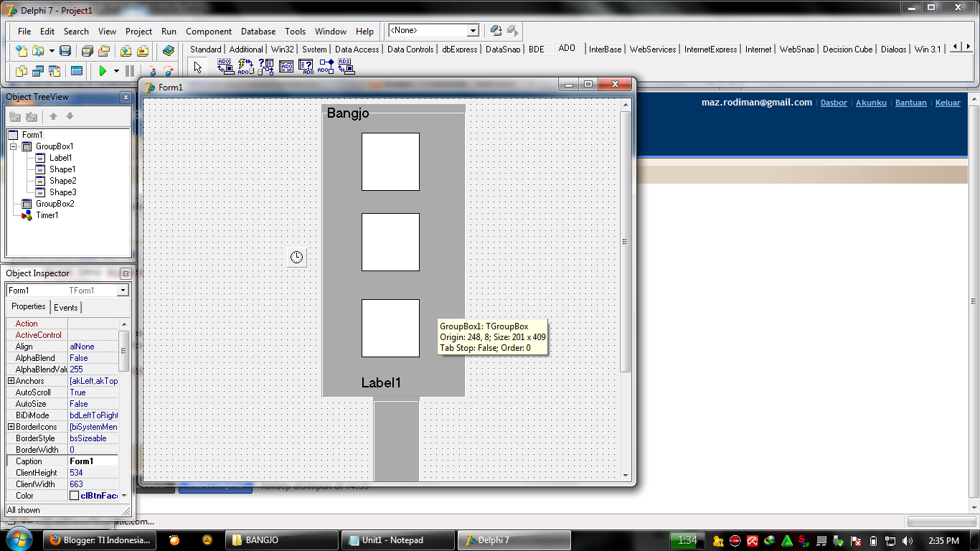This screenshot has height=551, width=980.
Task: Click the Pause debugger icon
Action: (130, 71)
